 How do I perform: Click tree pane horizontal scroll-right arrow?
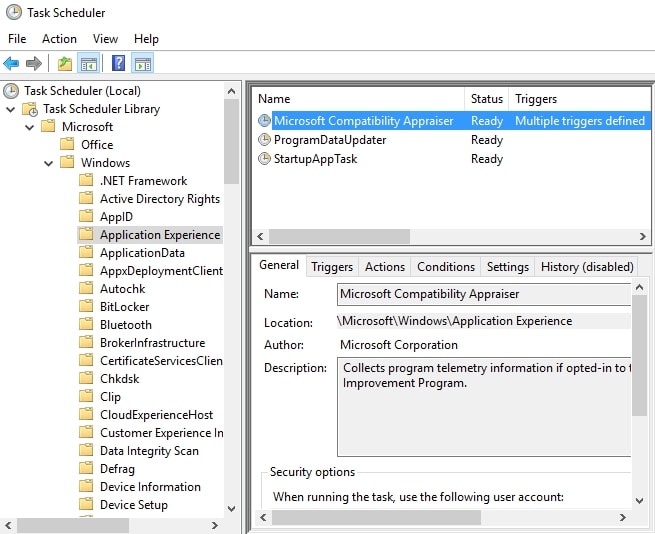point(215,525)
